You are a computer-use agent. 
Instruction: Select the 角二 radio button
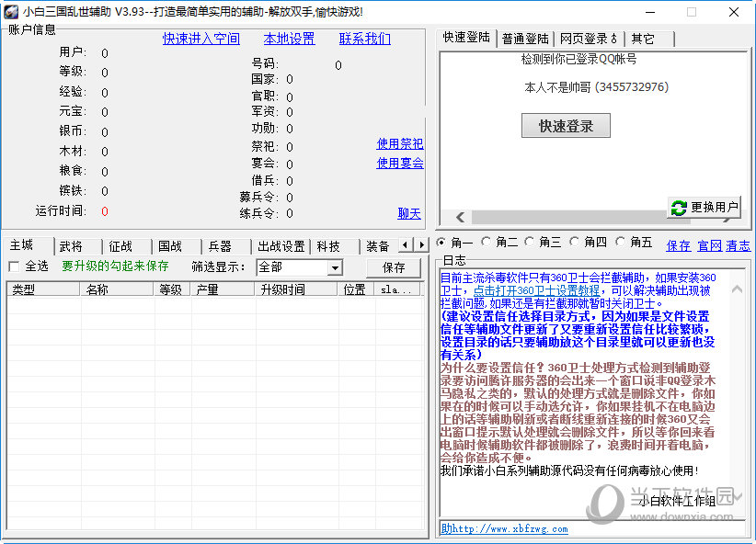[486, 242]
